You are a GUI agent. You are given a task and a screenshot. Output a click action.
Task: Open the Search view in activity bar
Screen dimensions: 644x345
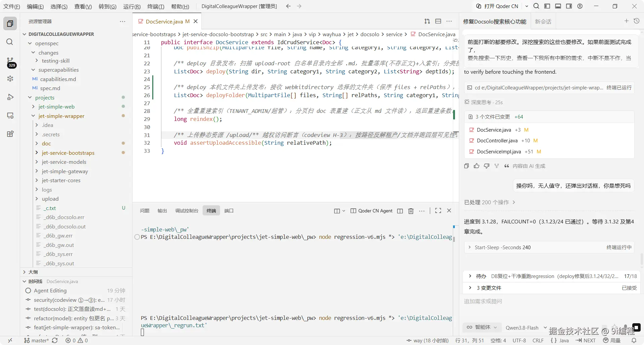10,42
